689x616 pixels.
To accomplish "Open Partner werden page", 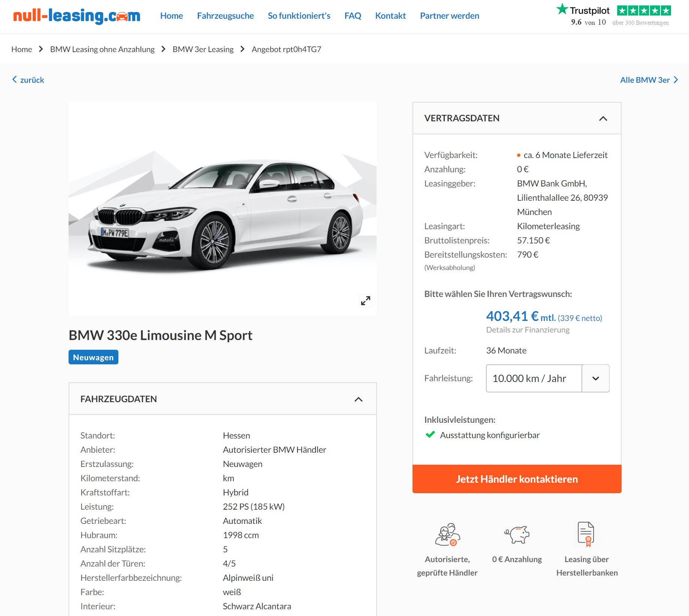I will coord(449,16).
